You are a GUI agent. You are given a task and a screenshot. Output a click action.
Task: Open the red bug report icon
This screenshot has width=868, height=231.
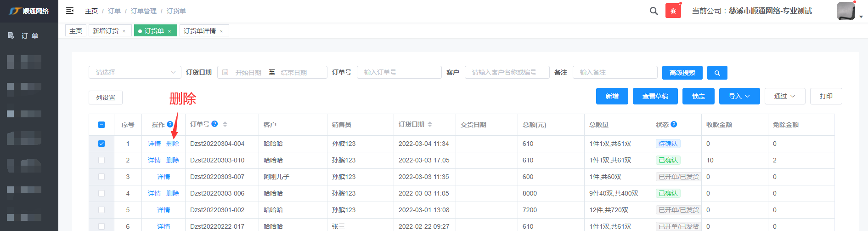tap(673, 11)
